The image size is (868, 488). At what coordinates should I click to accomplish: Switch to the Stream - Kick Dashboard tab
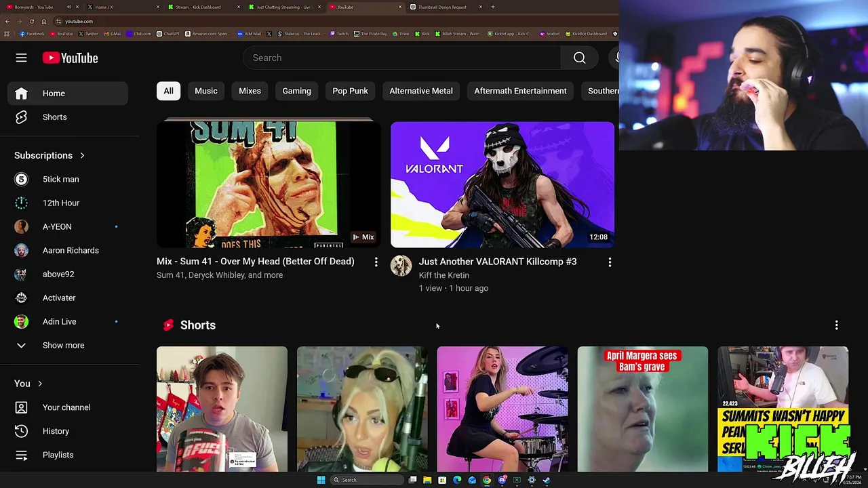[203, 7]
